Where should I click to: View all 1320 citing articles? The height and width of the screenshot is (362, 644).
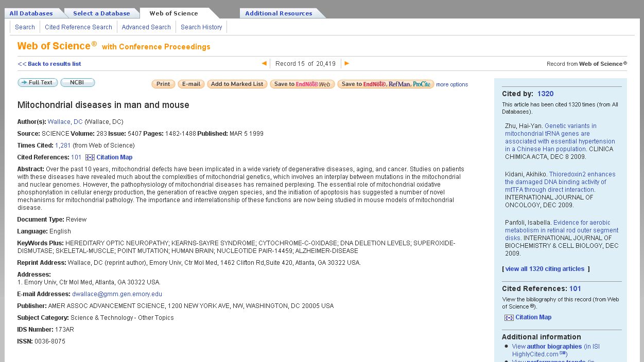click(x=545, y=269)
